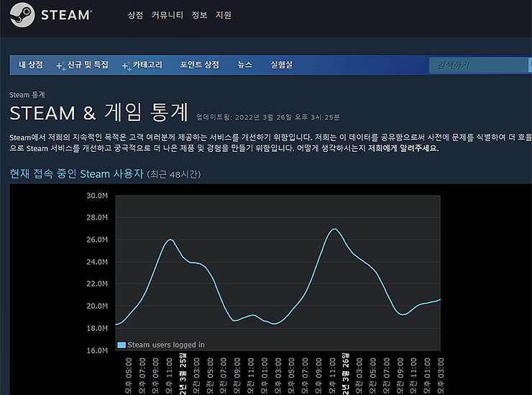Click the (최근 48시간) label
This screenshot has height=395, width=532.
click(174, 175)
